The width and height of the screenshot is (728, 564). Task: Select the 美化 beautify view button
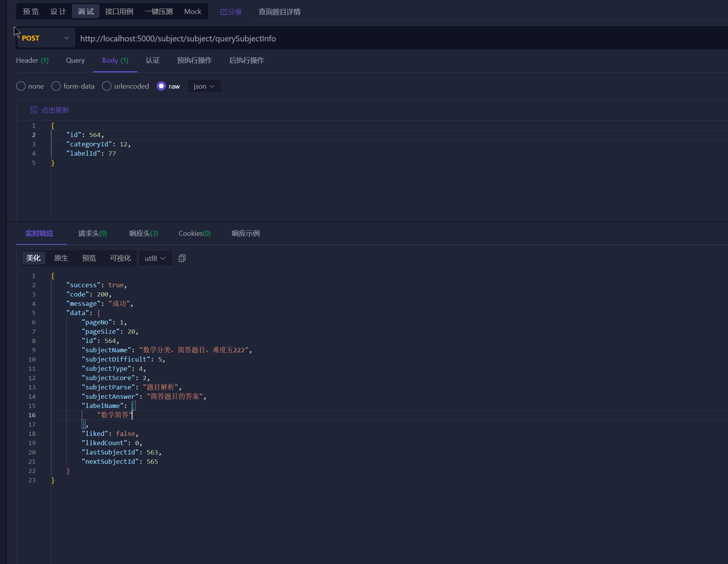click(34, 258)
